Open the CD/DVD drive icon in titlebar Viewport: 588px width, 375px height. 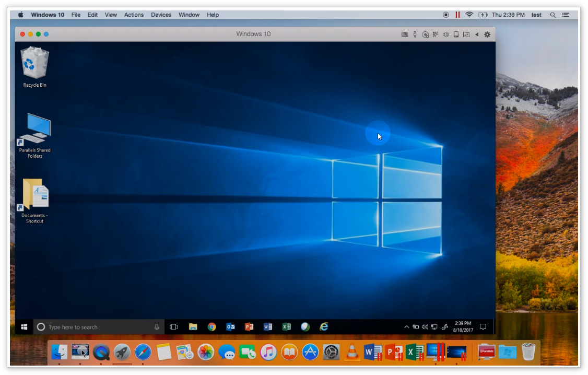pos(426,34)
